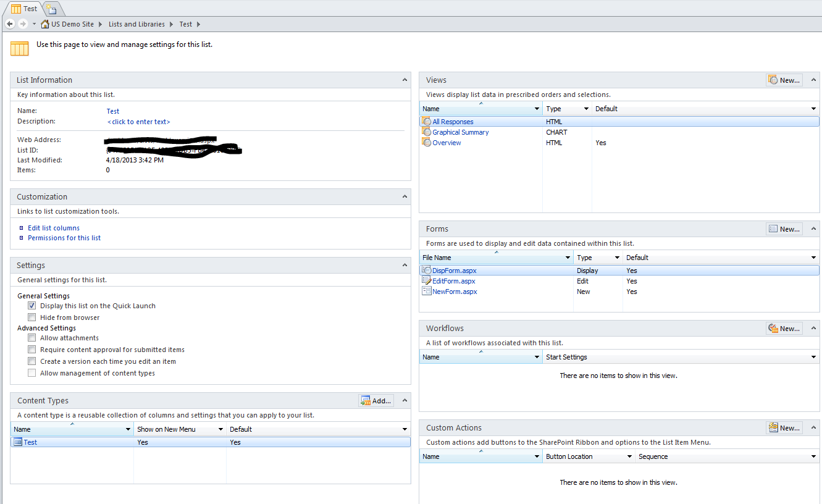Click the Graphical Summary view icon

point(426,132)
